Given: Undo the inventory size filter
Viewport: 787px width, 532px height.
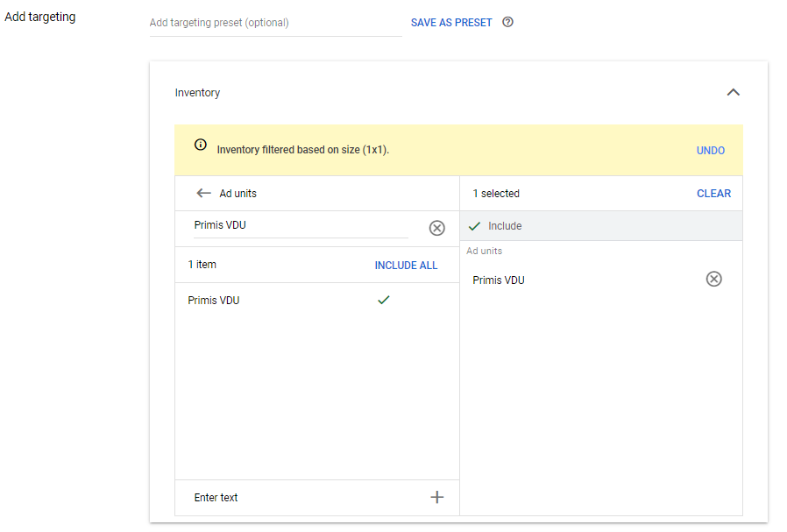Looking at the screenshot, I should pos(710,151).
